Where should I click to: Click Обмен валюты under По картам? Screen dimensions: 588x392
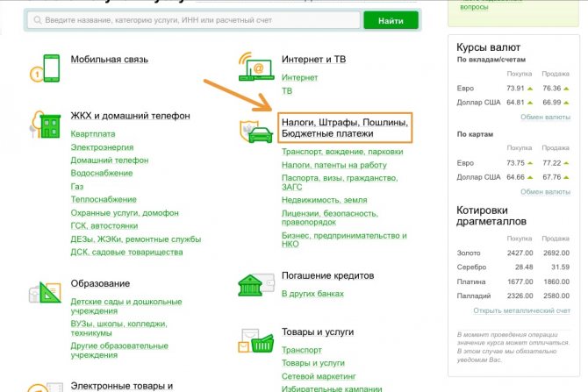coord(545,192)
